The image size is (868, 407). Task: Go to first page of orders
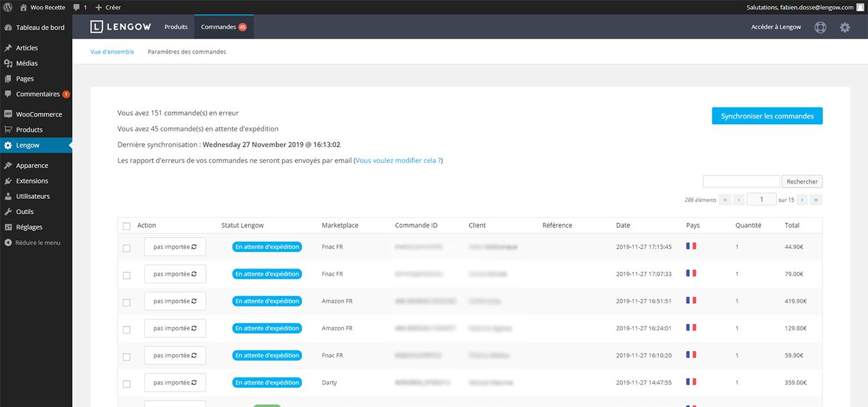point(725,200)
